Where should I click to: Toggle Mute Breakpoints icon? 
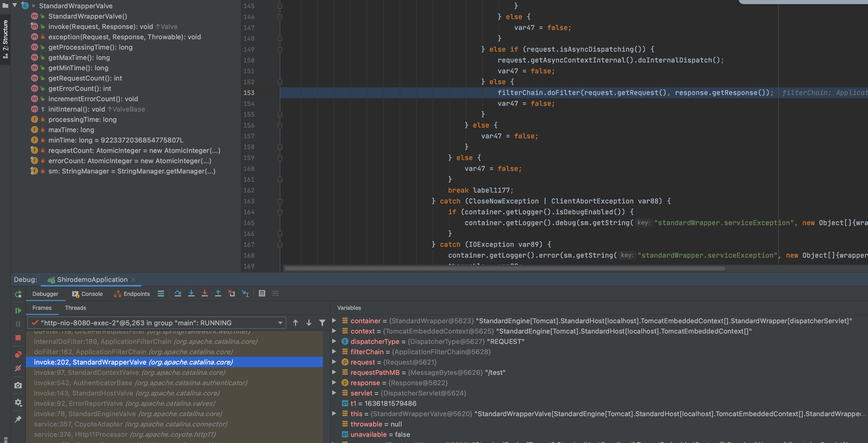18,368
